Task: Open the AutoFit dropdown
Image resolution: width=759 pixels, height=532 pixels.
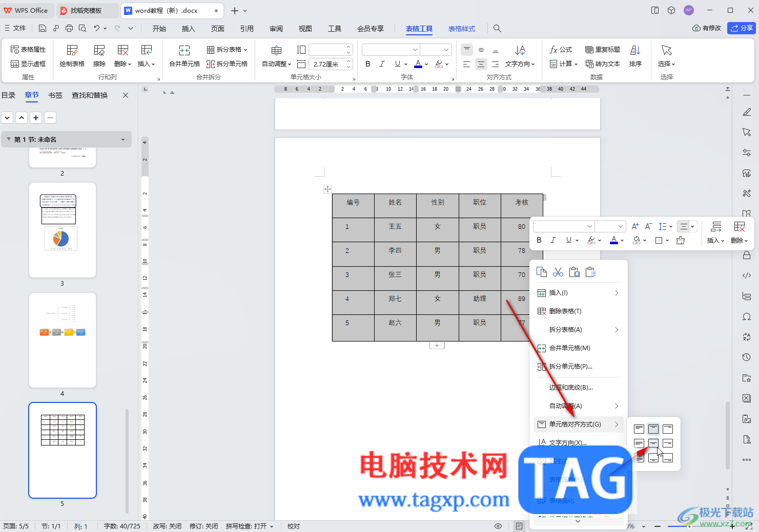Action: tap(277, 55)
